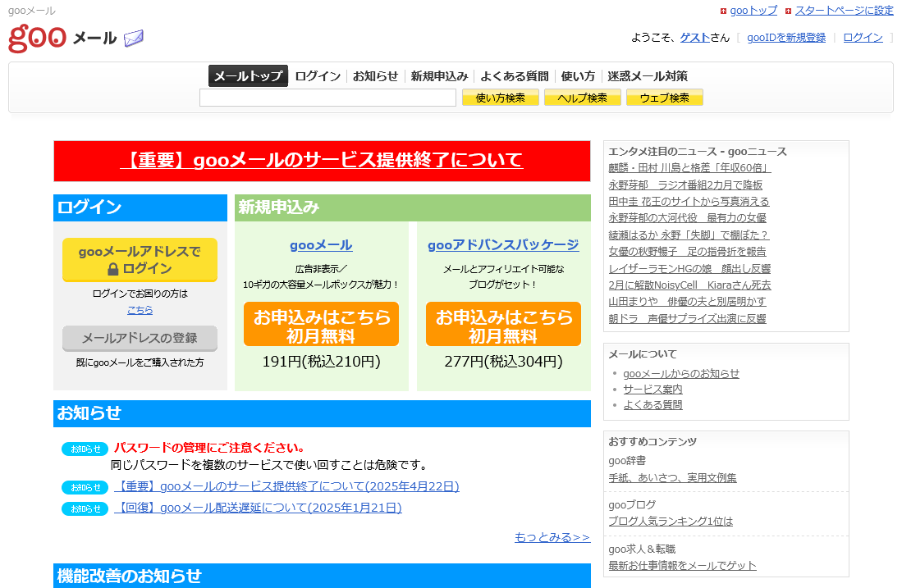This screenshot has width=902, height=588.
Task: Click the ヘルプ検索 button
Action: click(582, 98)
